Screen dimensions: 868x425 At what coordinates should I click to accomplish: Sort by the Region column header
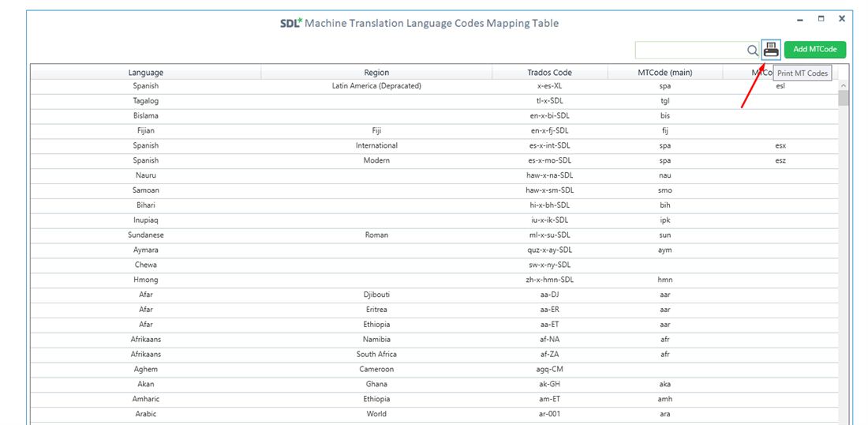[376, 72]
